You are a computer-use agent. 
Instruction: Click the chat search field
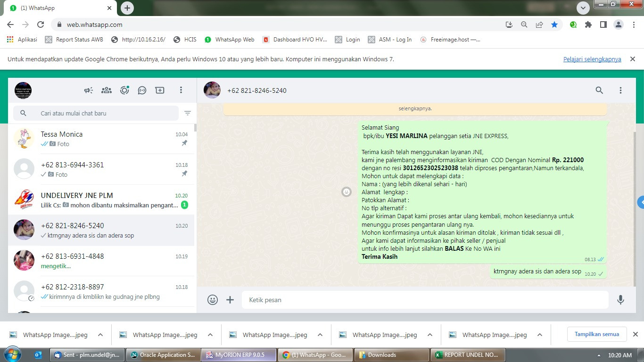(96, 113)
